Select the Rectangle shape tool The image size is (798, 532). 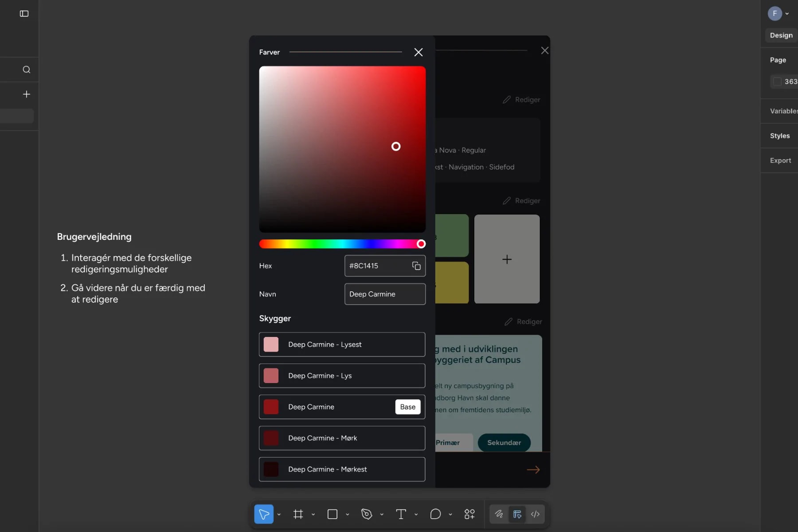coord(332,514)
